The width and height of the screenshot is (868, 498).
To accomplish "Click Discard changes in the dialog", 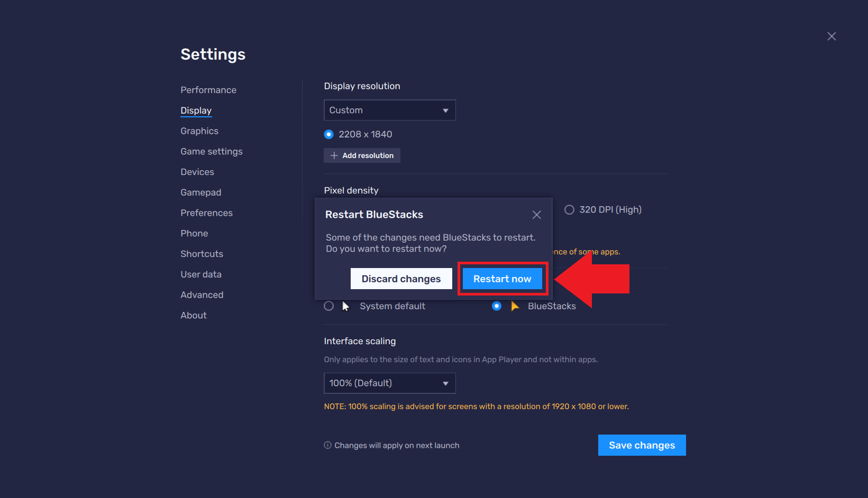I will click(401, 279).
